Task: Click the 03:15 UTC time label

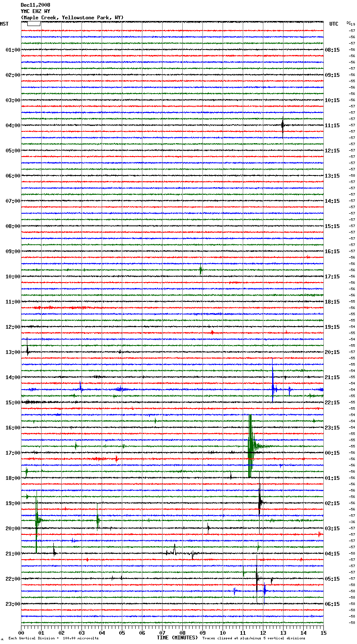Action: coord(332,529)
